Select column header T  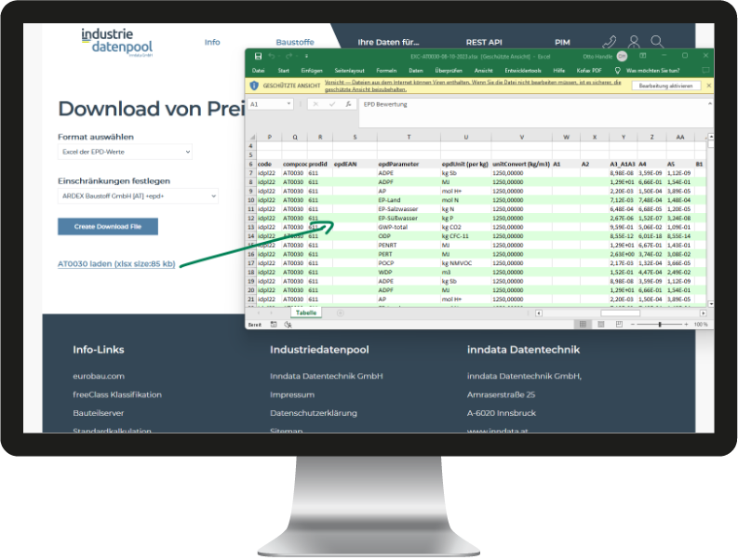[409, 137]
